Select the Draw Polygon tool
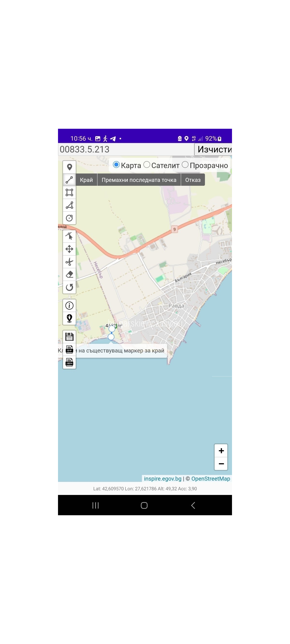The image size is (290, 644). (69, 205)
